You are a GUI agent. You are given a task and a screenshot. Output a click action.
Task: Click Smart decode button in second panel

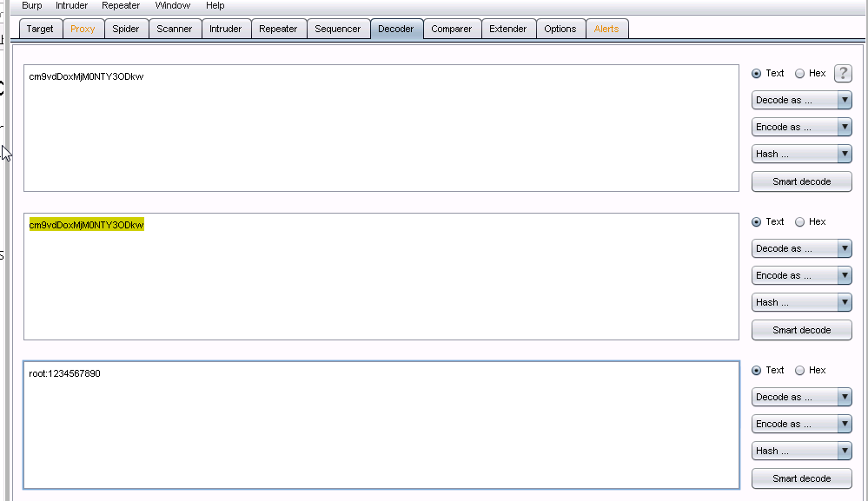tap(801, 330)
